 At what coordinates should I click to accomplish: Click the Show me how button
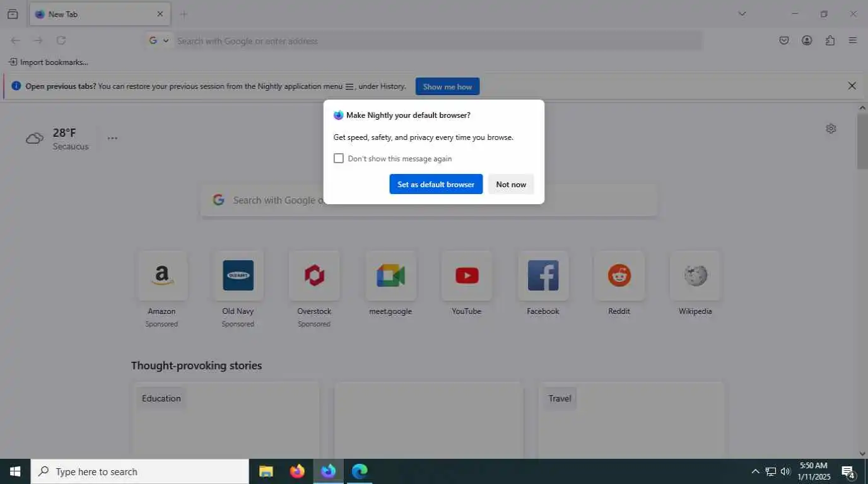[447, 86]
